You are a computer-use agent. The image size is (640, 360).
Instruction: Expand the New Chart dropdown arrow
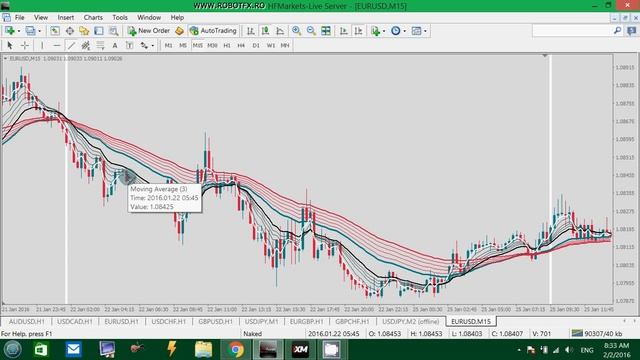click(x=18, y=31)
